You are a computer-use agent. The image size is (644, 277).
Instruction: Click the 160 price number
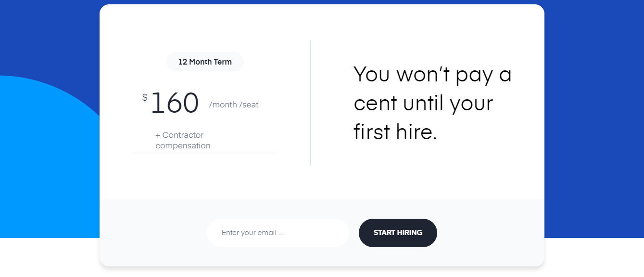(x=175, y=104)
